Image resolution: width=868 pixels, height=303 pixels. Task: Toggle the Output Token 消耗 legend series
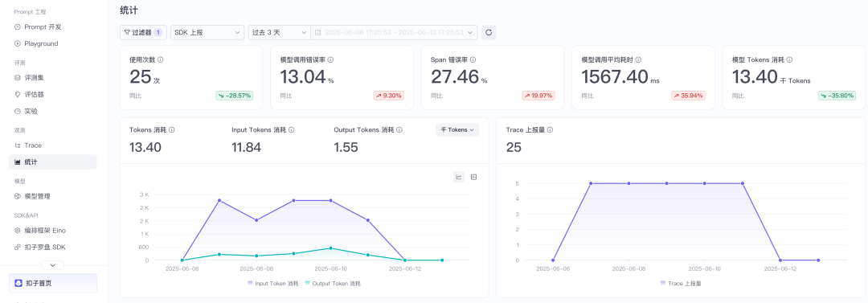[332, 283]
